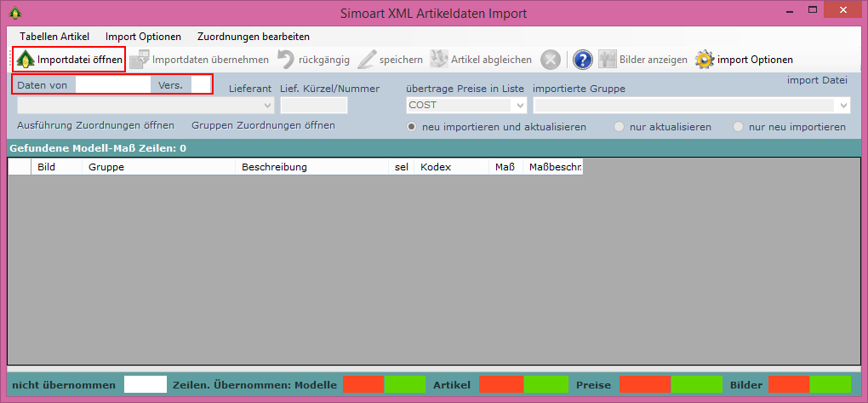Screen dimensions: 868x403
Task: Maximize the Simoart import window
Action: [x=813, y=9]
